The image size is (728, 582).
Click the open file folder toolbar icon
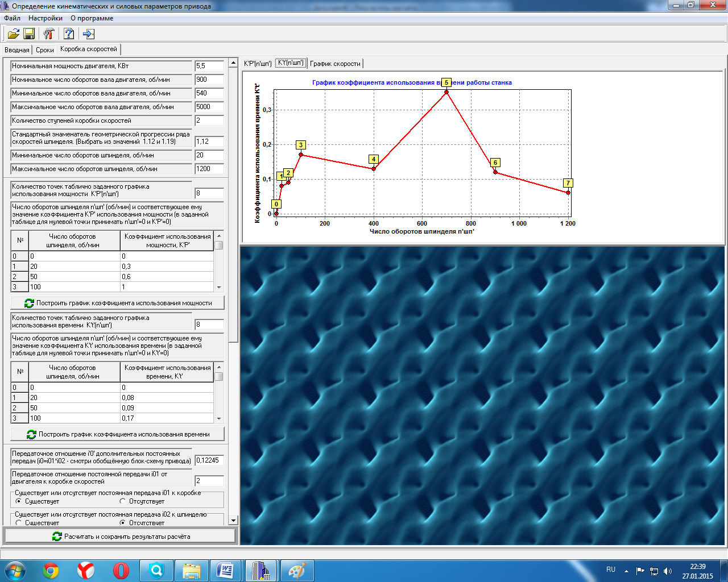[13, 34]
